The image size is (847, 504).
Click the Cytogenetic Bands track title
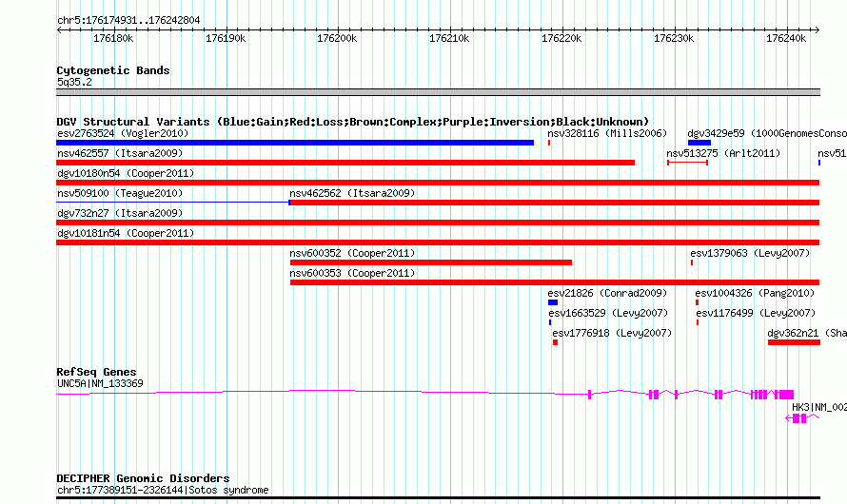click(x=113, y=70)
